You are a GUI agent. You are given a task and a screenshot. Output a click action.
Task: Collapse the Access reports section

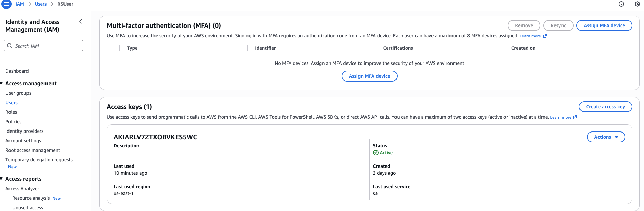point(2,179)
